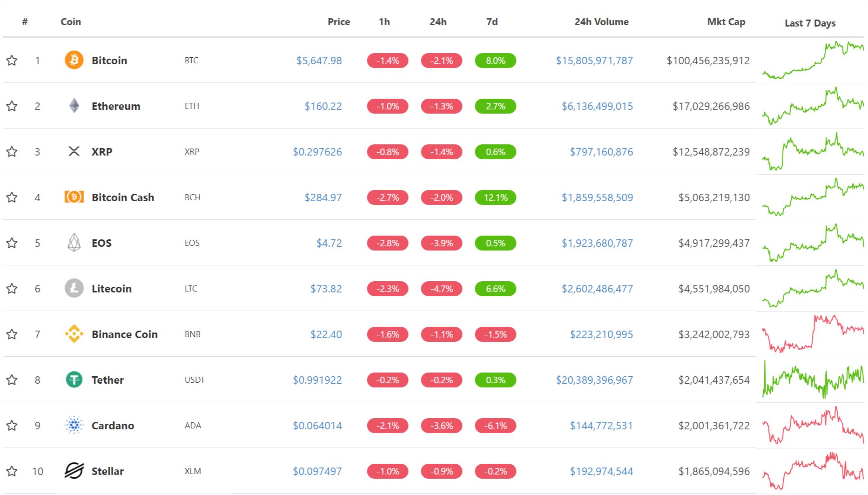Image resolution: width=868 pixels, height=495 pixels.
Task: Sort by the # rank column header
Action: [x=25, y=21]
